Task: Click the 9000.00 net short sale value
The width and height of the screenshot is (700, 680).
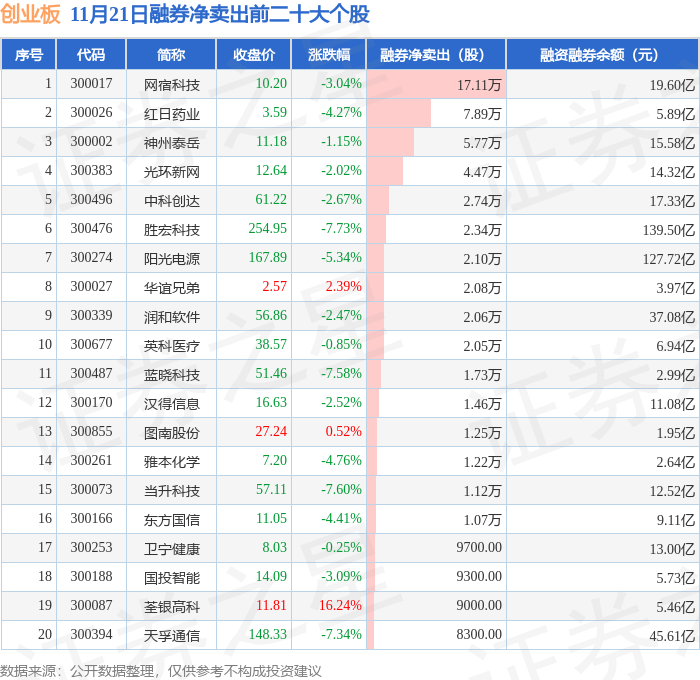Action: (479, 606)
